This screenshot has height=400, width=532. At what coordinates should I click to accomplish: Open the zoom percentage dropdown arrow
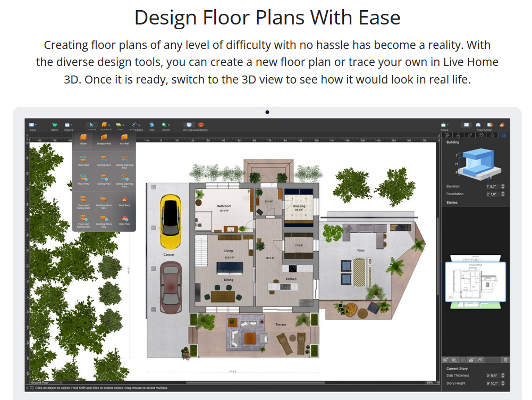438,382
